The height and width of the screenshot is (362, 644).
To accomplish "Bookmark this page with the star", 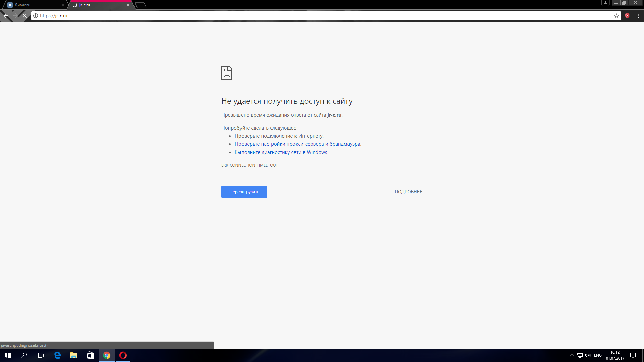I will point(616,16).
